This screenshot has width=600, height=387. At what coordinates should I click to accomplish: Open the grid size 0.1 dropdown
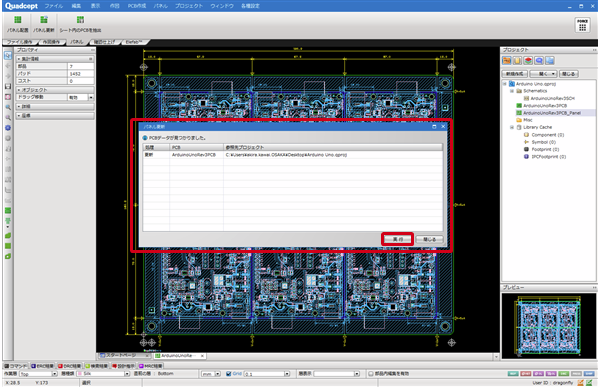coord(287,374)
